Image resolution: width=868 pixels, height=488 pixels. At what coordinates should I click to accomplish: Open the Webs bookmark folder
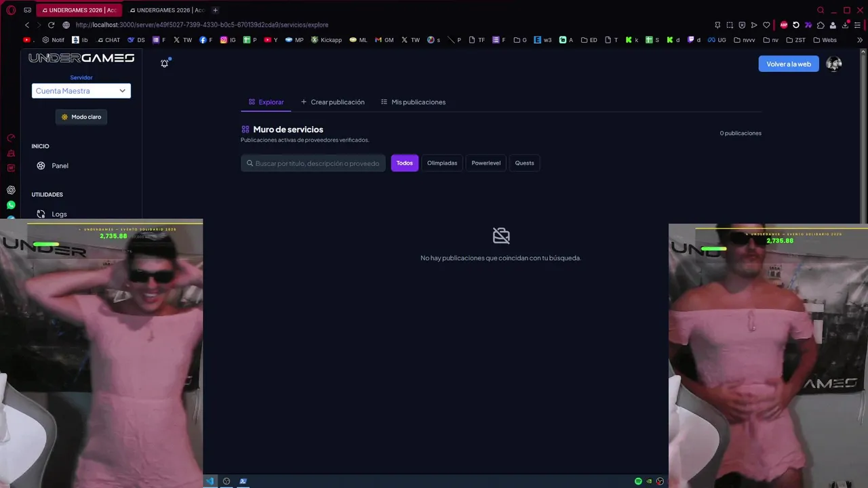point(825,40)
